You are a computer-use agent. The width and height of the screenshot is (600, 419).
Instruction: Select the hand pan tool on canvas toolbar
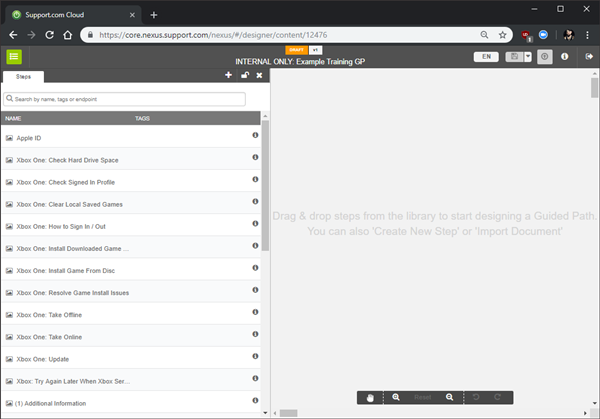pyautogui.click(x=370, y=398)
